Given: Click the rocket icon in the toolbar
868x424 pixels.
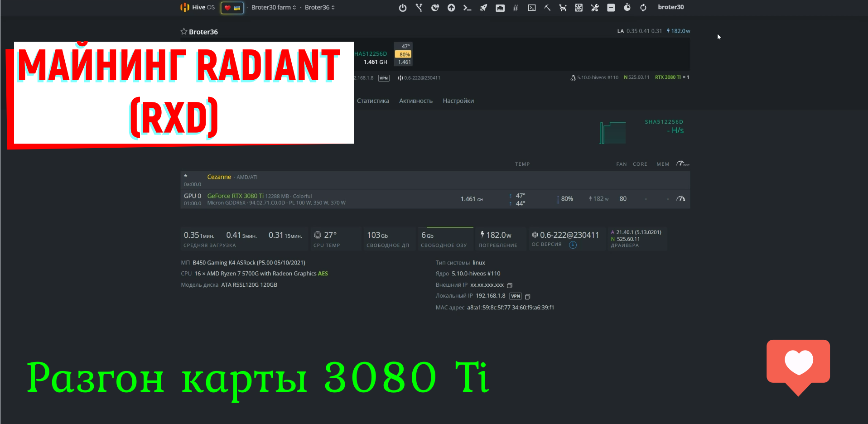Looking at the screenshot, I should (x=483, y=8).
